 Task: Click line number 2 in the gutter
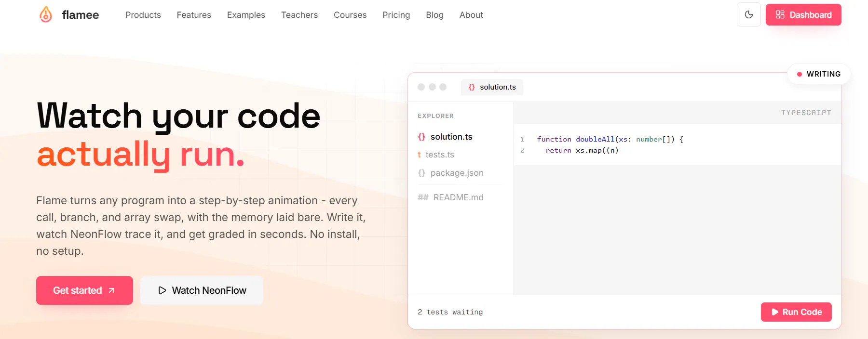click(522, 150)
